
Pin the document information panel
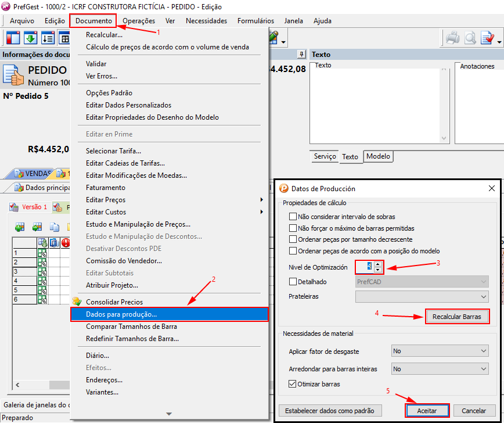pos(300,54)
